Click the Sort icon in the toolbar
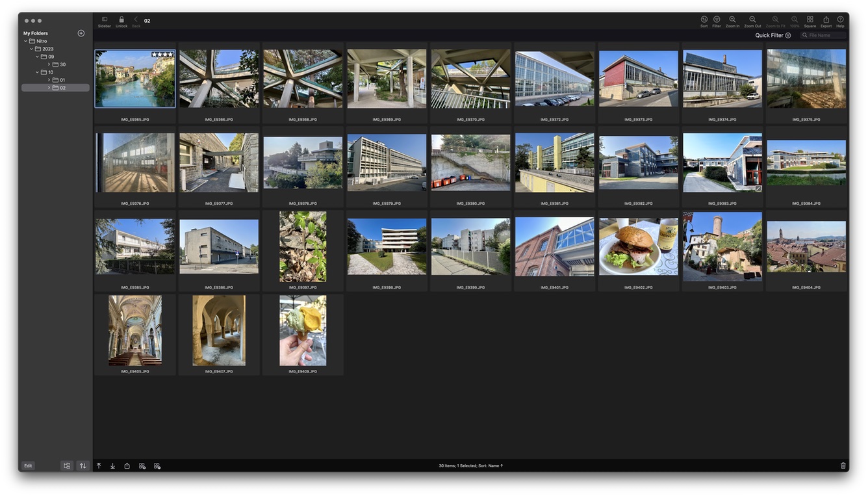Screen dimensions: 868x496 click(704, 20)
